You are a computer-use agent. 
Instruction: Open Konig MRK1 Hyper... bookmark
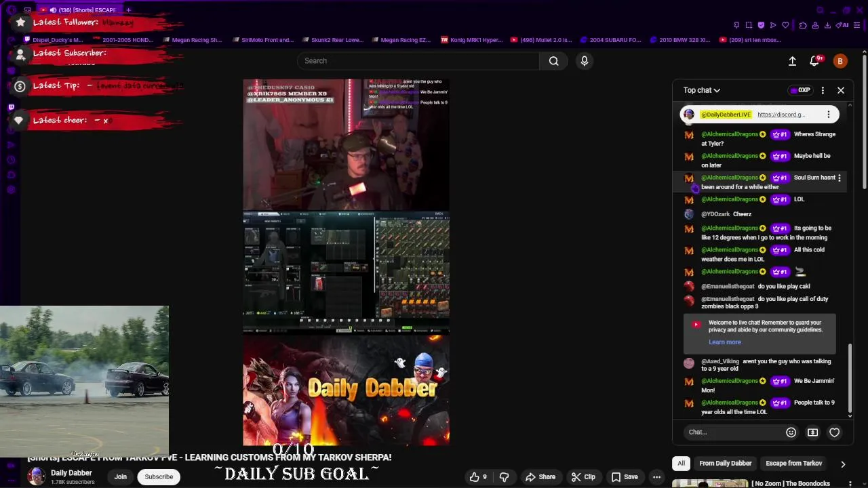(471, 40)
